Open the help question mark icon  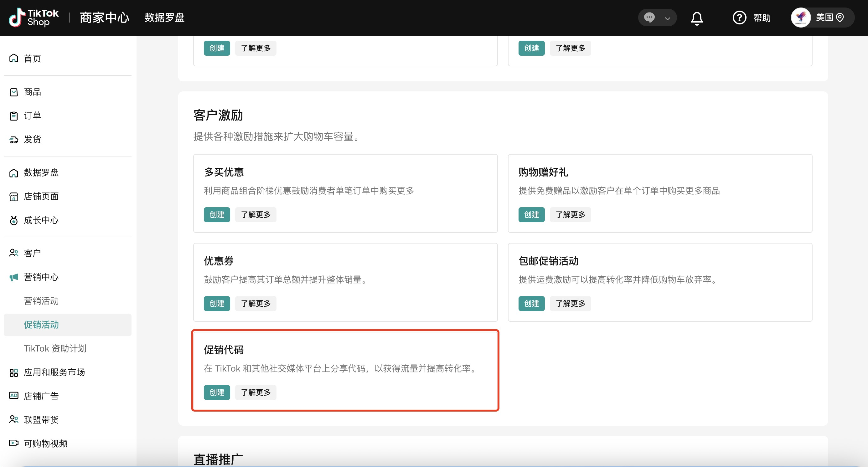(739, 18)
